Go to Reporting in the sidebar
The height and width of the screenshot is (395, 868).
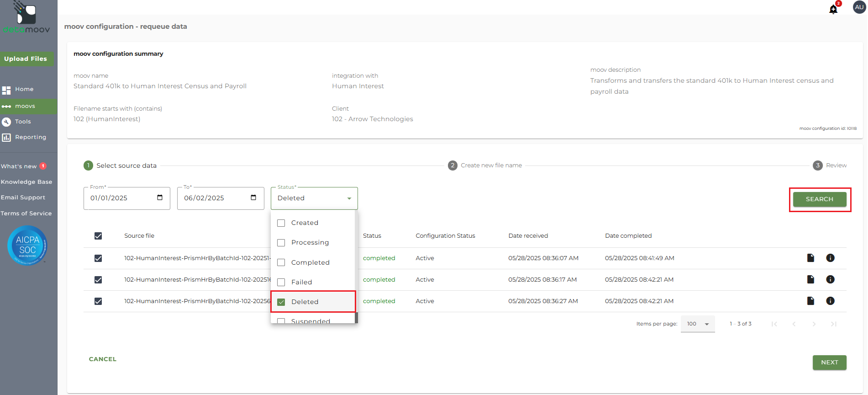[30, 137]
